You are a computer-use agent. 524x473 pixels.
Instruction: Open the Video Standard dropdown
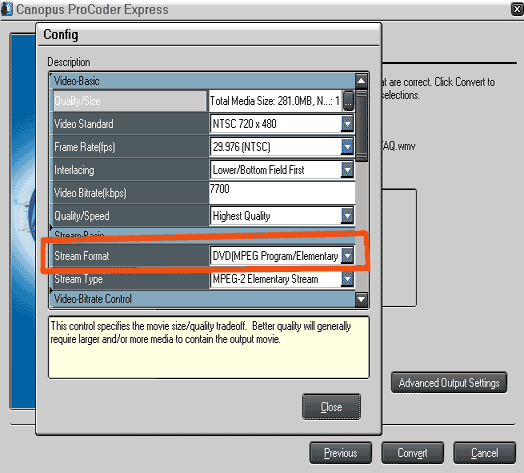click(347, 124)
